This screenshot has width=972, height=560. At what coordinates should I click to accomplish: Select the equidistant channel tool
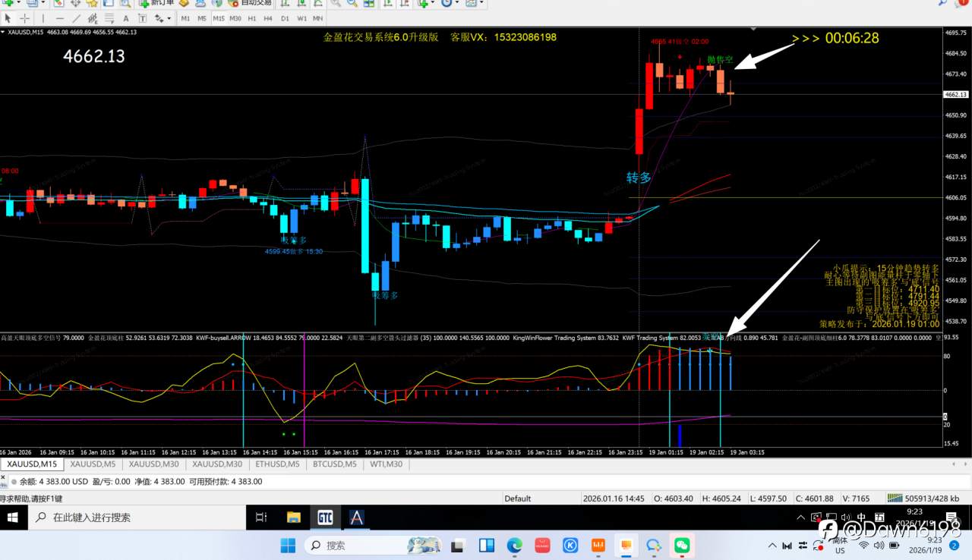(x=93, y=18)
